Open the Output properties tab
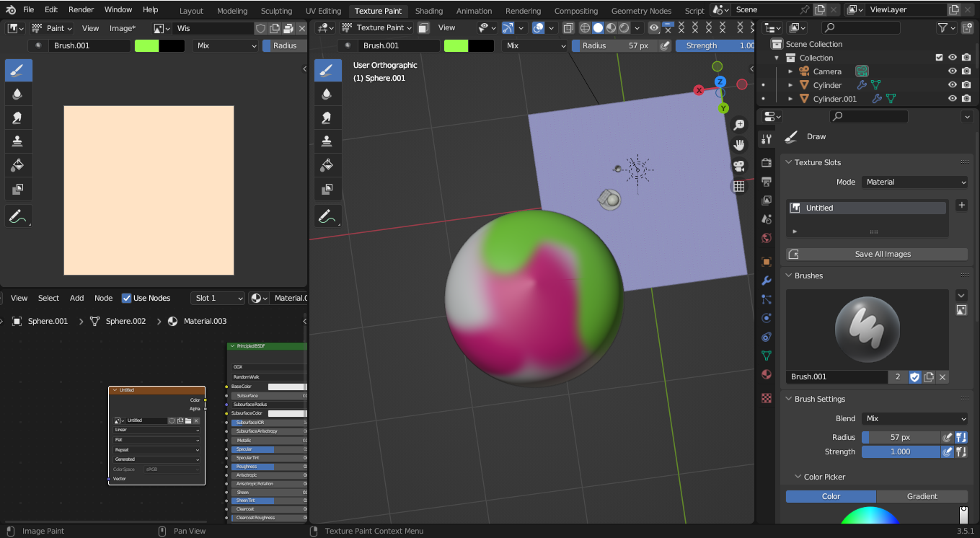980x538 pixels. (x=767, y=182)
